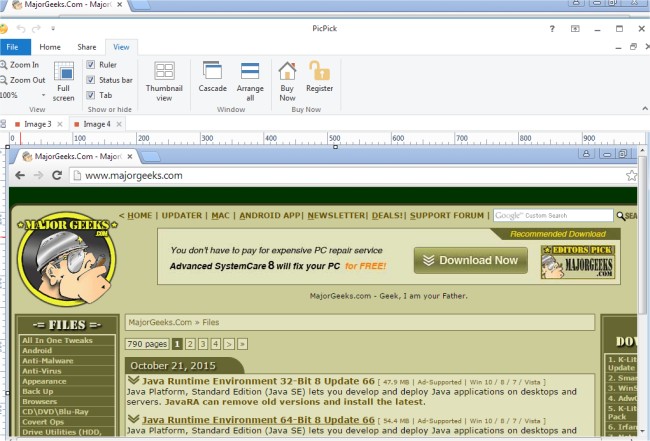Toggle the Ruler checkbox
The height and width of the screenshot is (441, 650).
tap(90, 65)
